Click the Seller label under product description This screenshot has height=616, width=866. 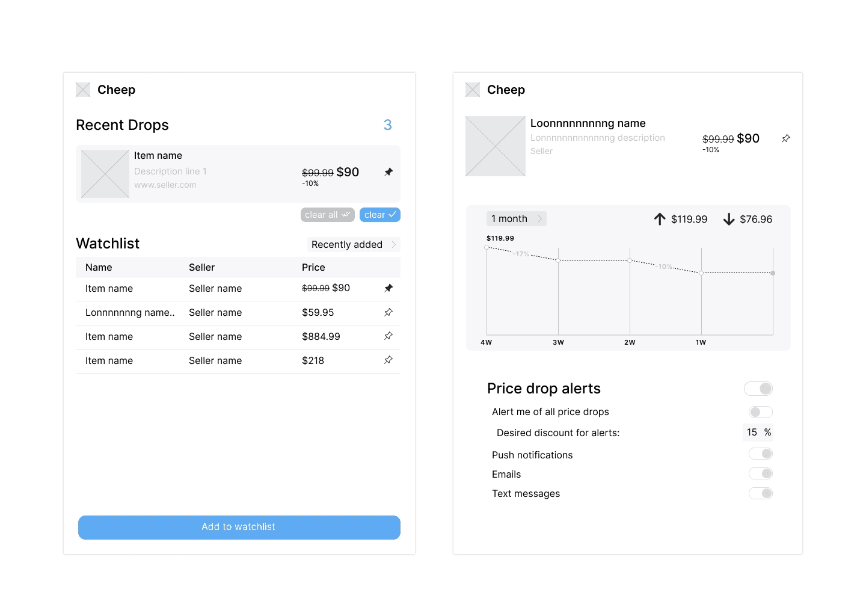pos(541,151)
